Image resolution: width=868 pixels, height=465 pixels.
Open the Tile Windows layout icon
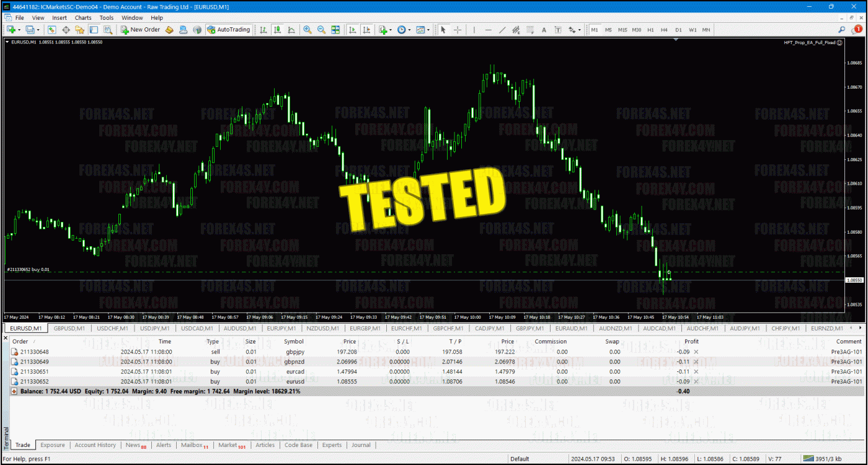pyautogui.click(x=335, y=30)
